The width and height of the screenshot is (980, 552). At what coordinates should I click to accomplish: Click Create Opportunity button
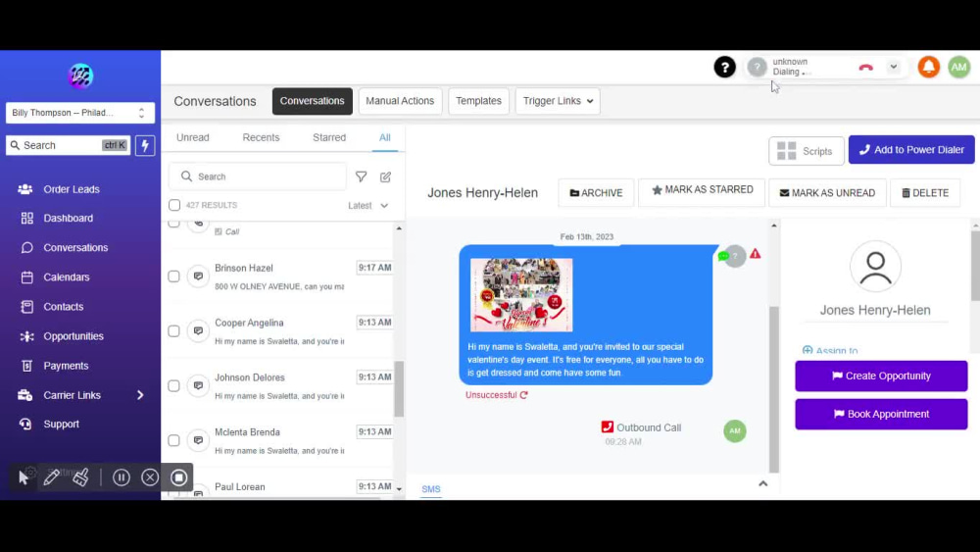pos(881,376)
